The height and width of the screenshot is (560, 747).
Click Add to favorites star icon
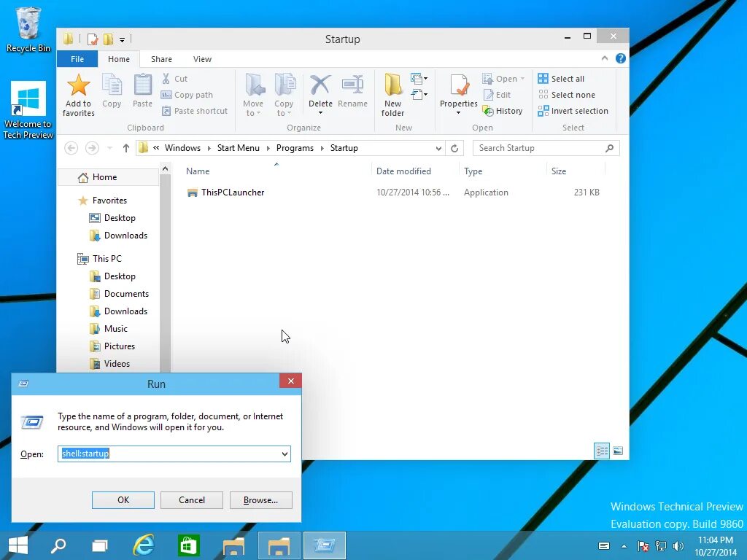79,85
